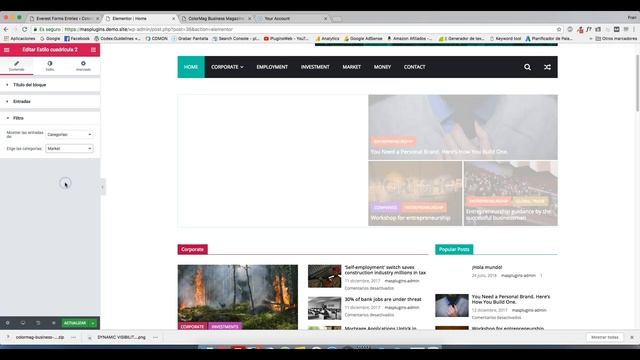Screen dimensions: 640x360
Task: Switch to the Contenido tab
Action: [16, 66]
